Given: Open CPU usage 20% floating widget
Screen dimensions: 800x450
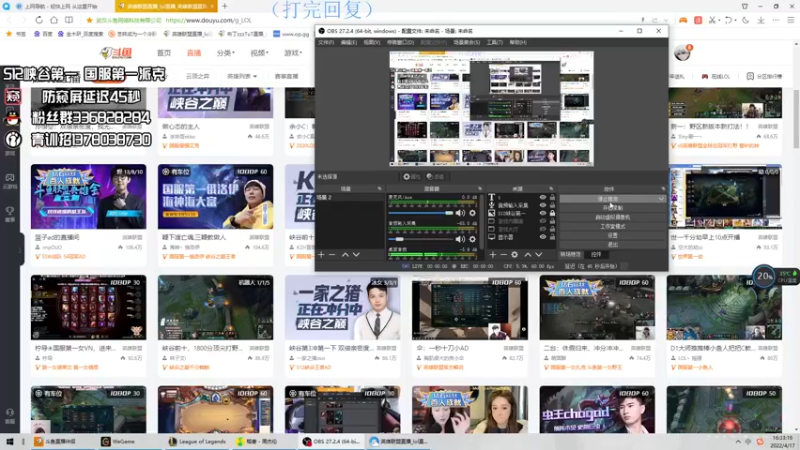Looking at the screenshot, I should pyautogui.click(x=764, y=277).
